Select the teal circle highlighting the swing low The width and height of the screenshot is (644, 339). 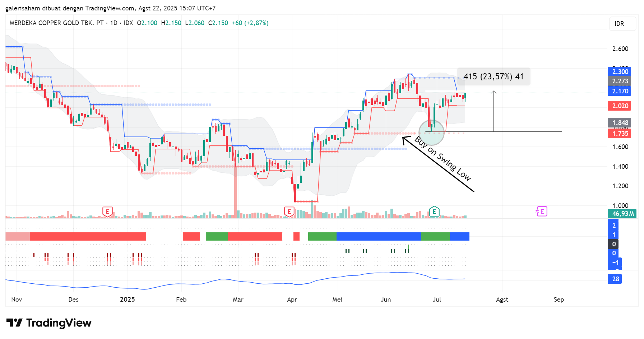[x=432, y=133]
